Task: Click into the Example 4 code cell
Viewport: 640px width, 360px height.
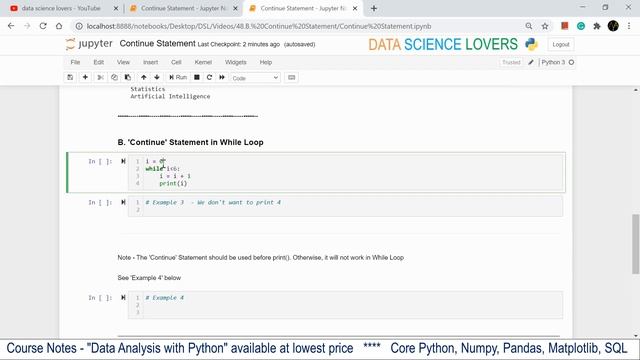Action: pyautogui.click(x=345, y=305)
